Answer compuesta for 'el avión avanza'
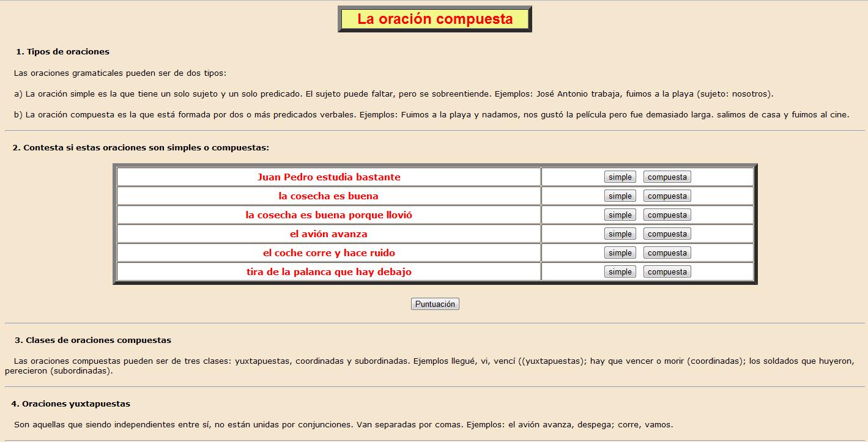 tap(667, 234)
